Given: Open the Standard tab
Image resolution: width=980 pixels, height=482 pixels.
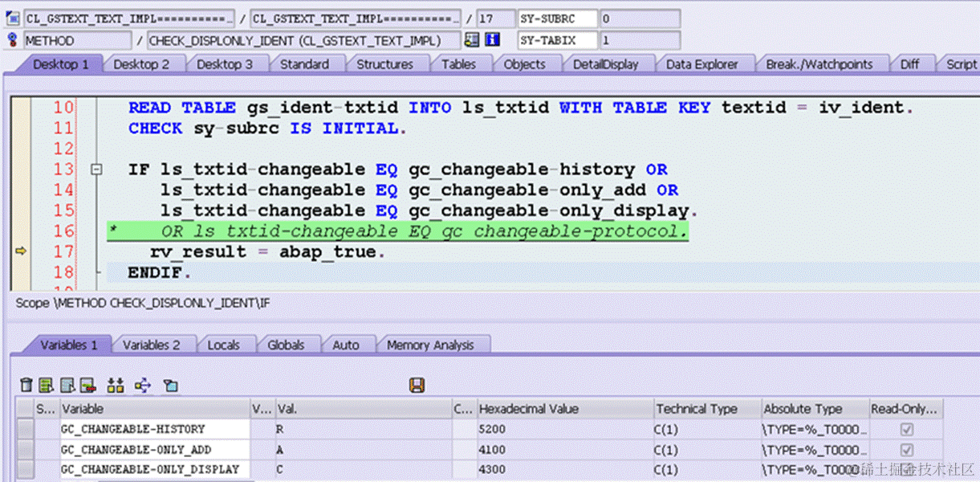Looking at the screenshot, I should pos(304,64).
